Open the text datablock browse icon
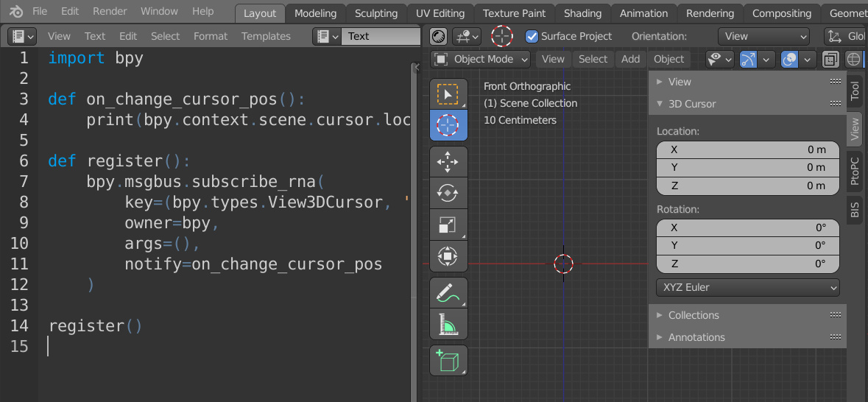Image resolution: width=868 pixels, height=402 pixels. click(327, 36)
